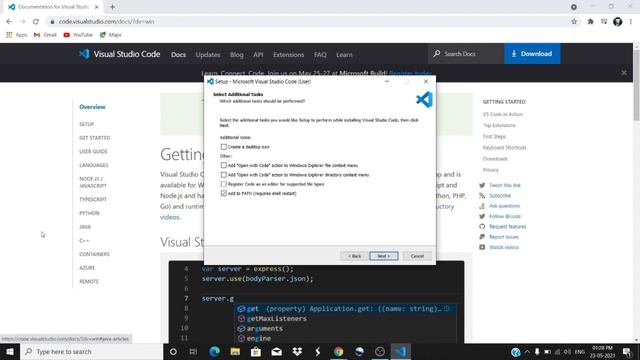Screen dimensions: 640x360
Task: Expand the GET STARTED sidebar section
Action: tap(95, 138)
